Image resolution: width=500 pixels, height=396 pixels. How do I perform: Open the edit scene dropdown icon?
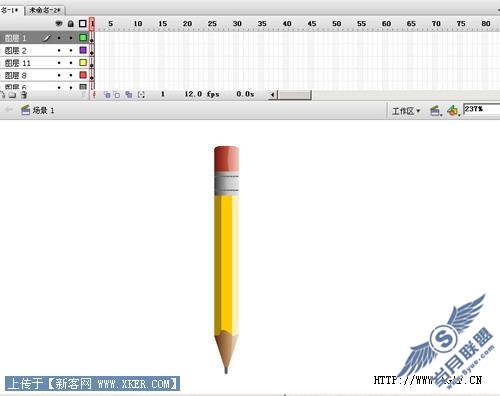(x=435, y=111)
